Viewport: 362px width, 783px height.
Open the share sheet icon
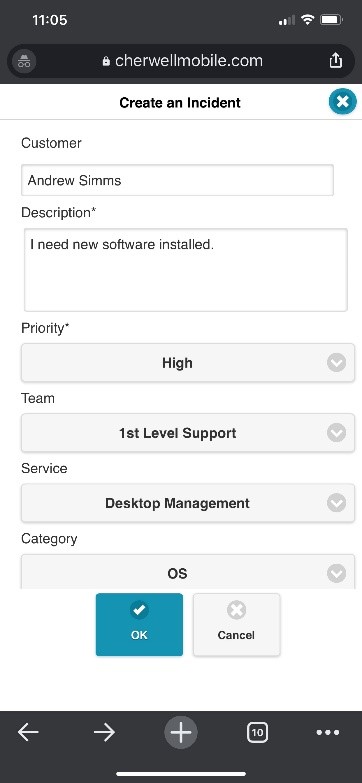(336, 60)
